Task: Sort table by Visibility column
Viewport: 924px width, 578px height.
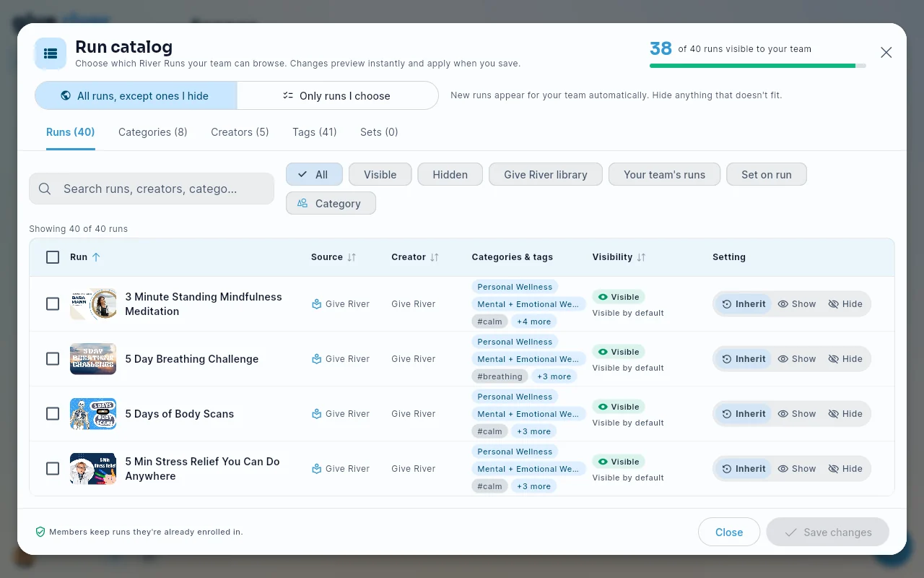Action: click(x=619, y=257)
